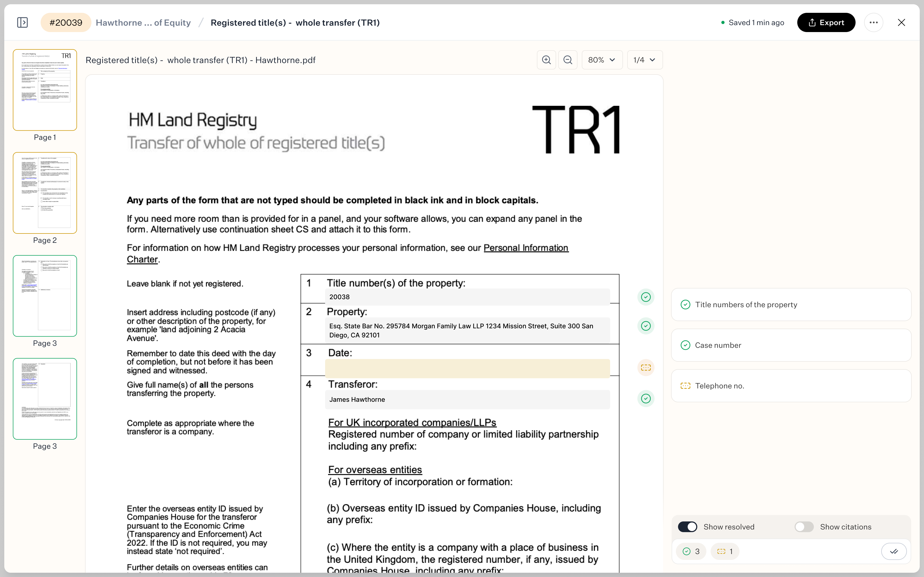
Task: Open the 1/4 page navigation dropdown
Action: 644,60
